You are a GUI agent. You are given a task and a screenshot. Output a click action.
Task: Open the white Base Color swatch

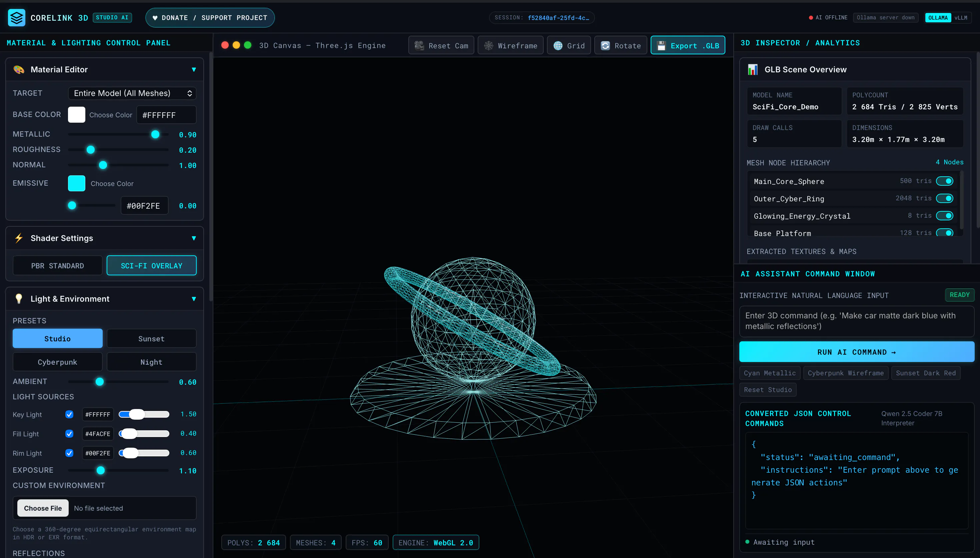tap(77, 115)
